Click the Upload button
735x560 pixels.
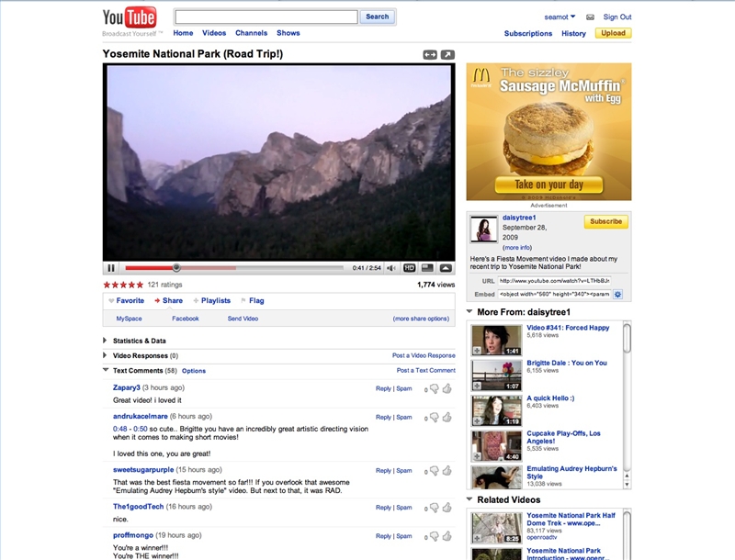point(613,33)
